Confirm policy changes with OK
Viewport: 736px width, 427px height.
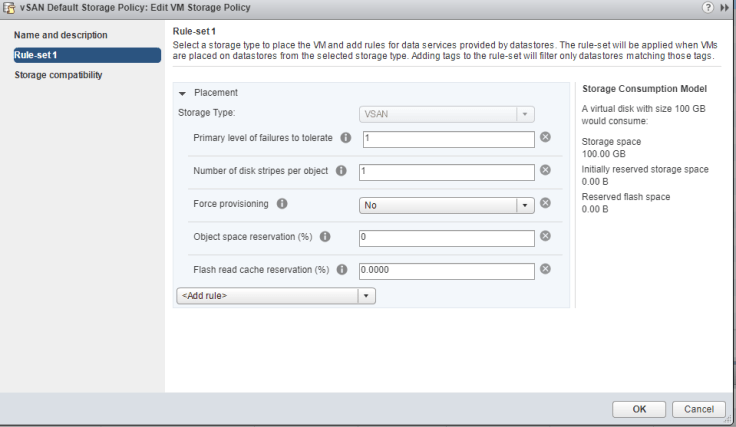(639, 409)
